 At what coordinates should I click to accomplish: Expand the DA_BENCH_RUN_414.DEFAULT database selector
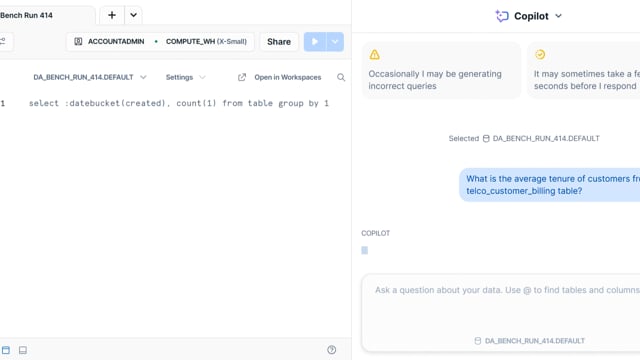90,77
